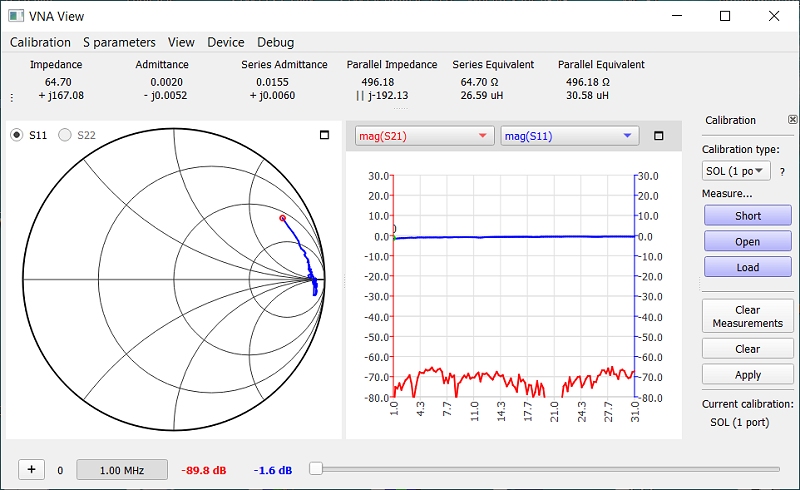
Task: Maximize the Smith chart panel
Action: [x=324, y=135]
